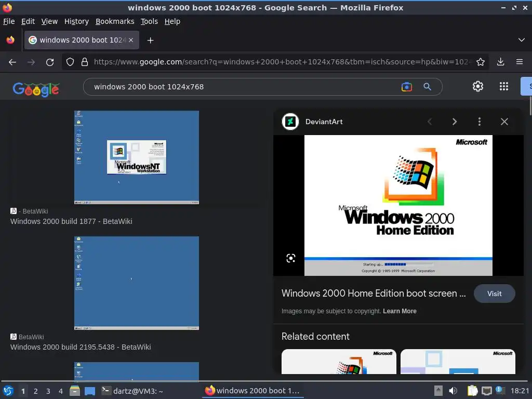Image resolution: width=532 pixels, height=399 pixels.
Task: Show next image in preview panel
Action: point(454,122)
